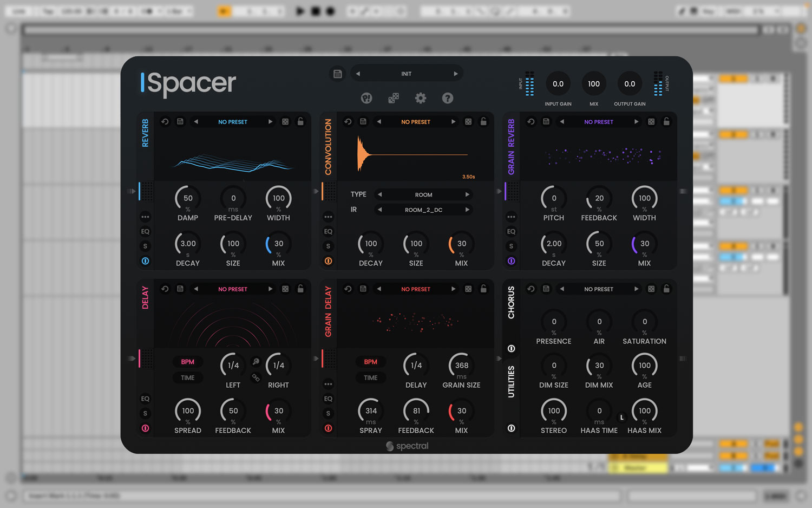Select next IR after ROOM_2_DC
This screenshot has height=508, width=812.
coord(467,210)
